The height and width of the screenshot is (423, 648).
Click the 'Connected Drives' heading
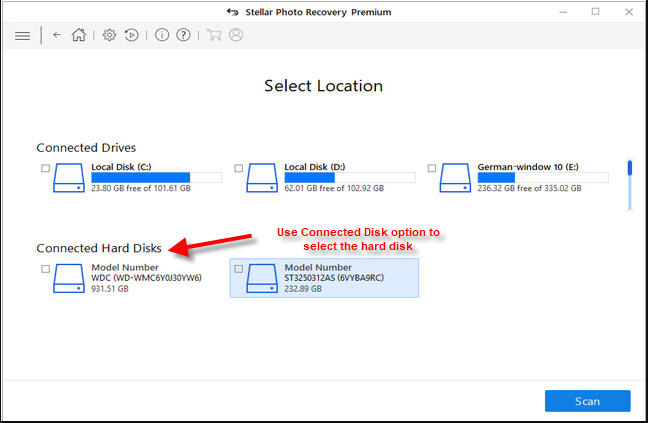[x=86, y=147]
